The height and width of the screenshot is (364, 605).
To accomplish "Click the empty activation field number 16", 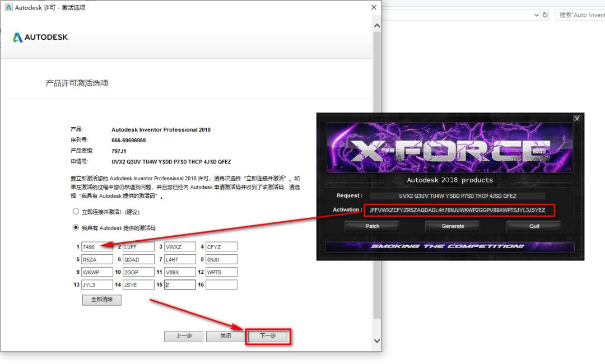I will click(221, 284).
